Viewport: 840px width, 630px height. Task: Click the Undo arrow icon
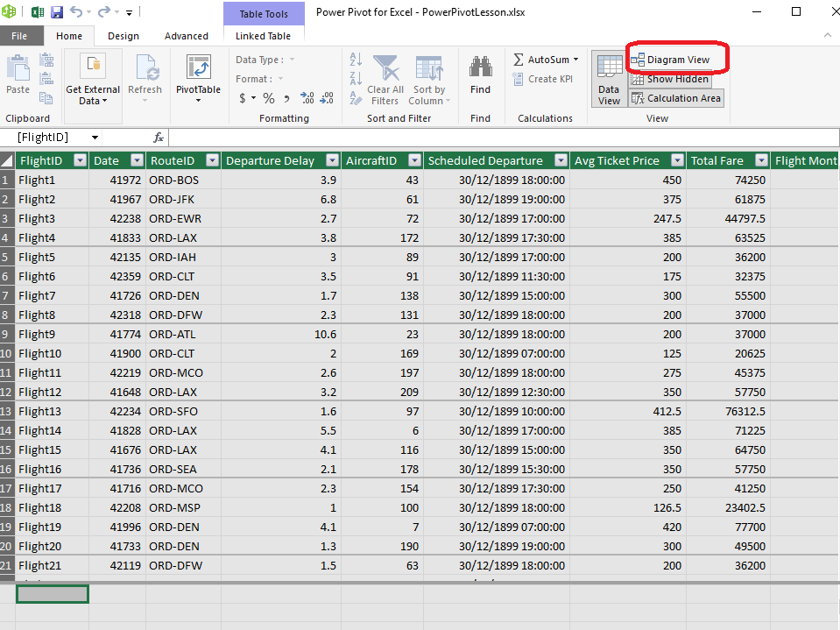pyautogui.click(x=76, y=12)
